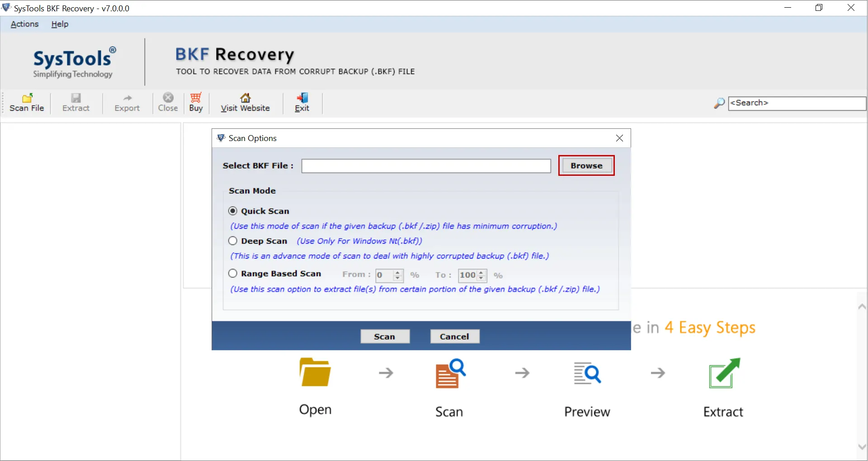Click the Range Based Scan description text
The width and height of the screenshot is (868, 461).
(415, 289)
